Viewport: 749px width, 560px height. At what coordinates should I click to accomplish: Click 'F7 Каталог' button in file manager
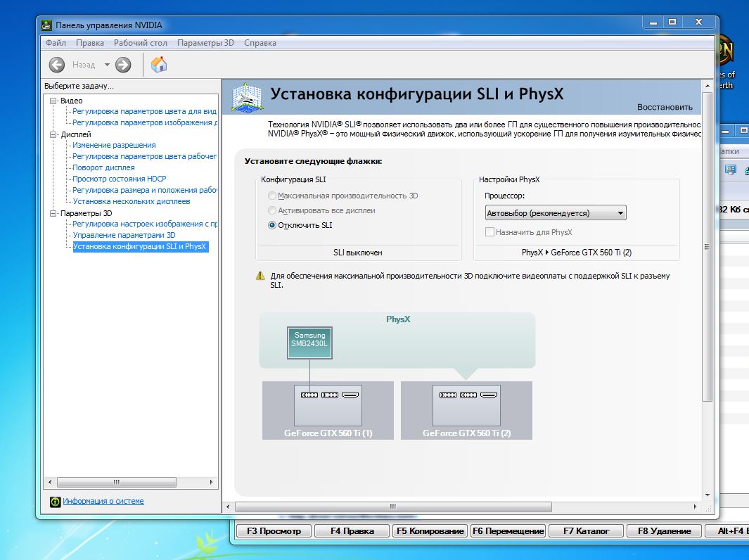(x=586, y=531)
